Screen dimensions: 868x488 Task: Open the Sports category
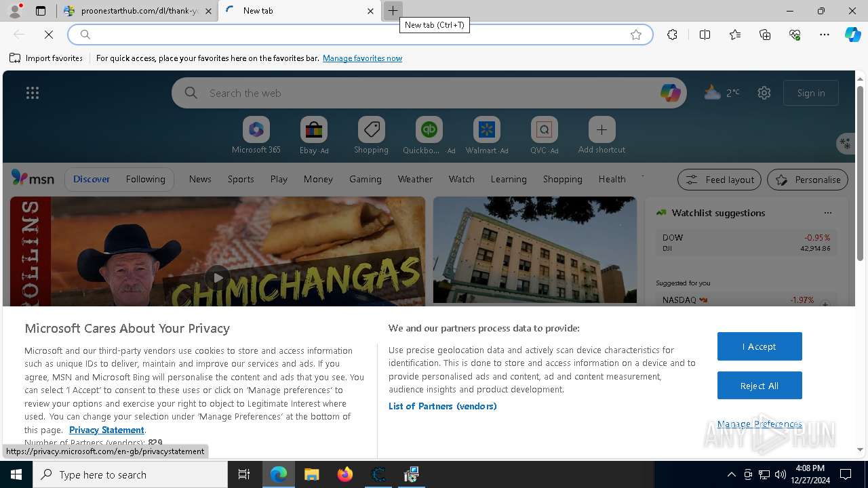pyautogui.click(x=241, y=179)
